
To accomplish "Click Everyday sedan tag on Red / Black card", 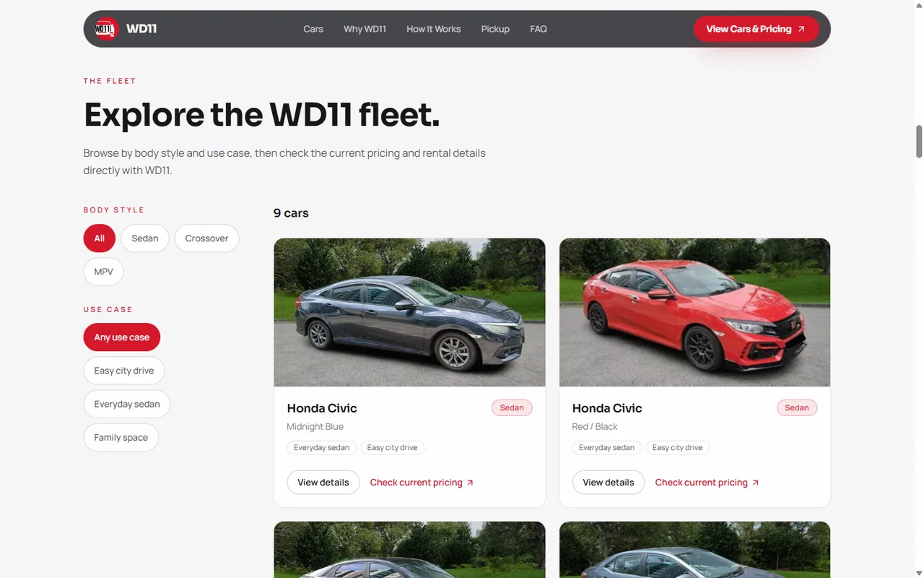I will 606,448.
